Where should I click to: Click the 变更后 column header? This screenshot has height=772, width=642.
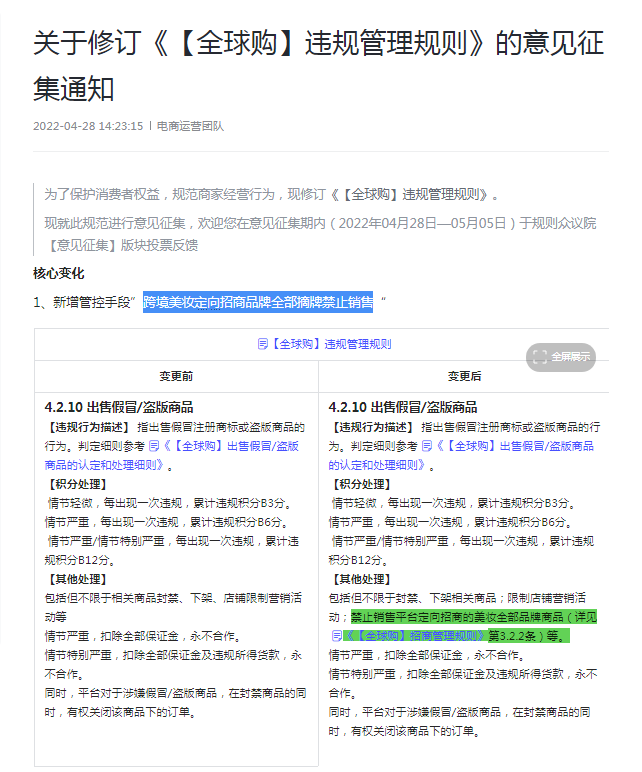pos(464,376)
